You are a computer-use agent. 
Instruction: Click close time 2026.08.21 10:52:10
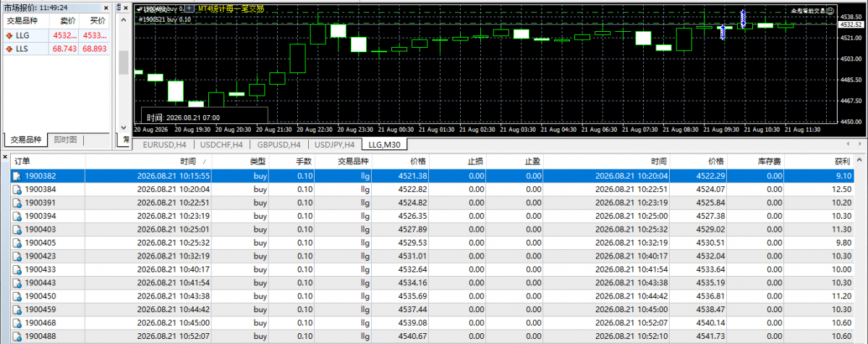tap(632, 336)
